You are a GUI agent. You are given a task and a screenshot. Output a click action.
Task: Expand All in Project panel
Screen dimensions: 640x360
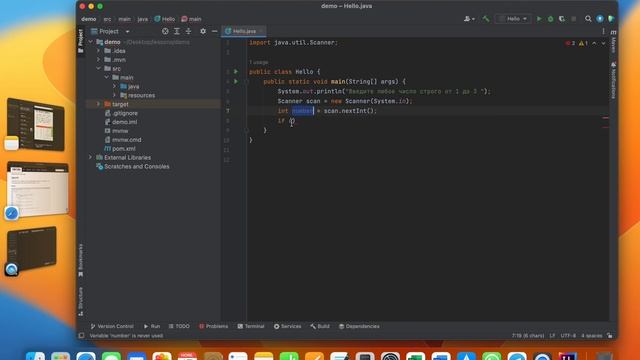click(177, 31)
